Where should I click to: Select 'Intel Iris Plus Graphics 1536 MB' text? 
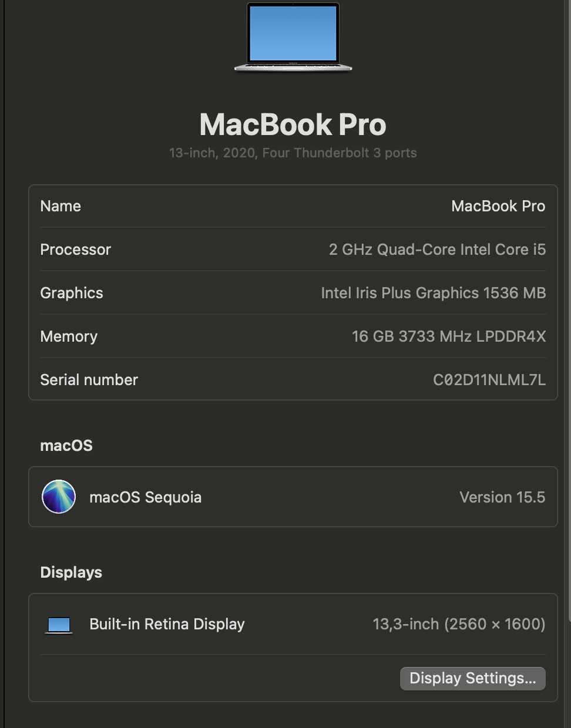point(434,293)
